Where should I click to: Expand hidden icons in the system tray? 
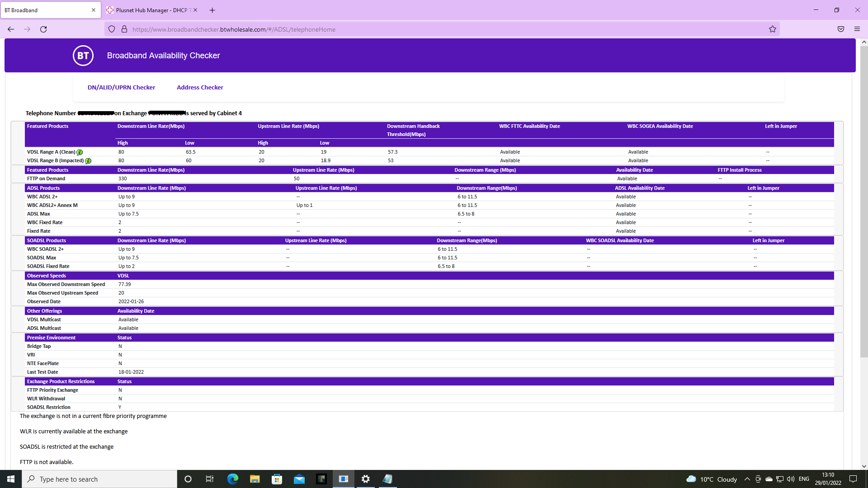pyautogui.click(x=746, y=479)
